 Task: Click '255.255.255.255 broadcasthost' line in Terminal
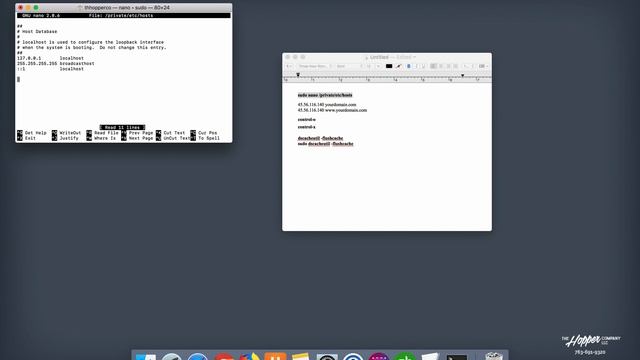pyautogui.click(x=56, y=64)
